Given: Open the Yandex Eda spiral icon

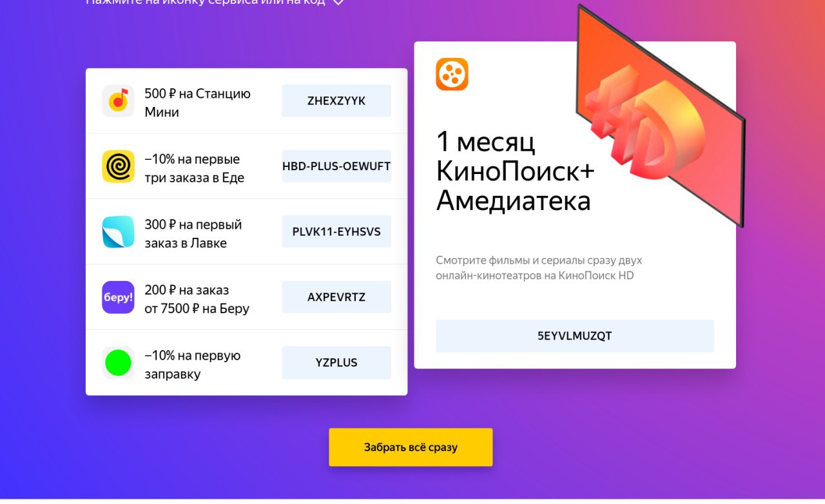Looking at the screenshot, I should (x=118, y=166).
